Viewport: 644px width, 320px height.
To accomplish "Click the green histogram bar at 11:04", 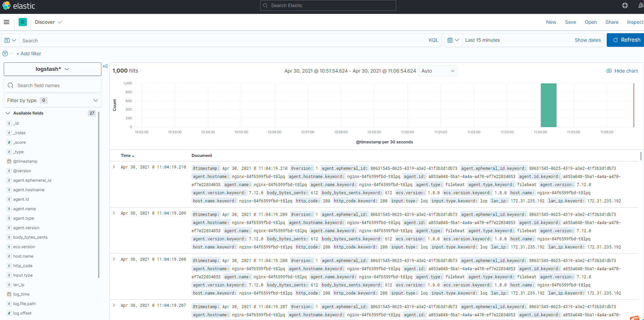I will (548, 105).
